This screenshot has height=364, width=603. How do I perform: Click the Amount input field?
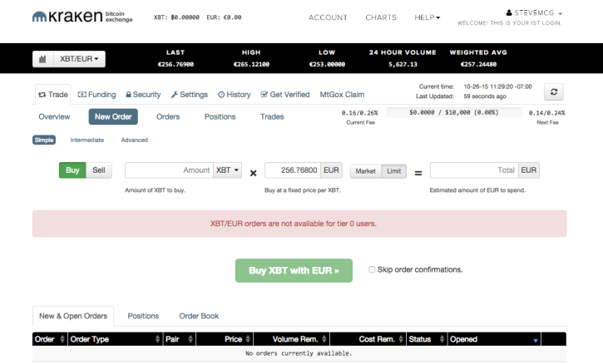tap(169, 170)
